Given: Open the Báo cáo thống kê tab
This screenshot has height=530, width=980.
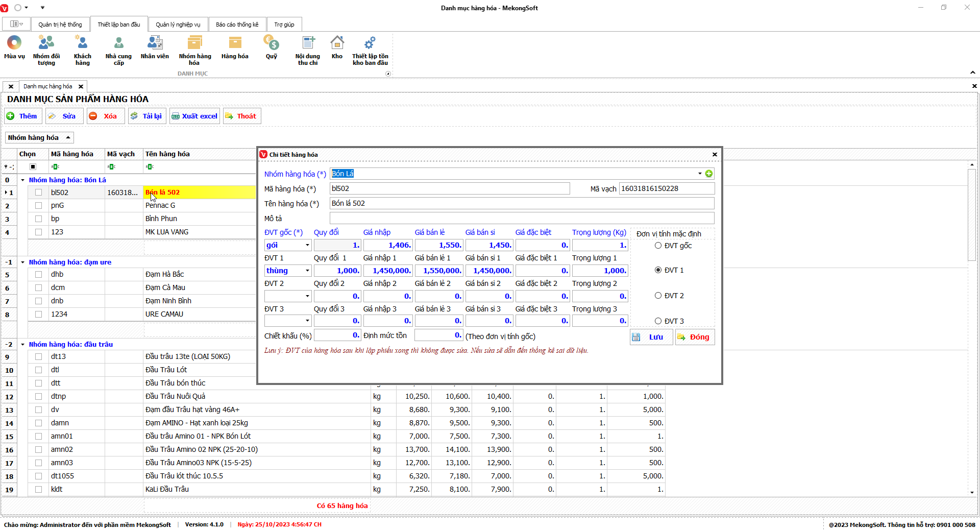Looking at the screenshot, I should [x=237, y=25].
